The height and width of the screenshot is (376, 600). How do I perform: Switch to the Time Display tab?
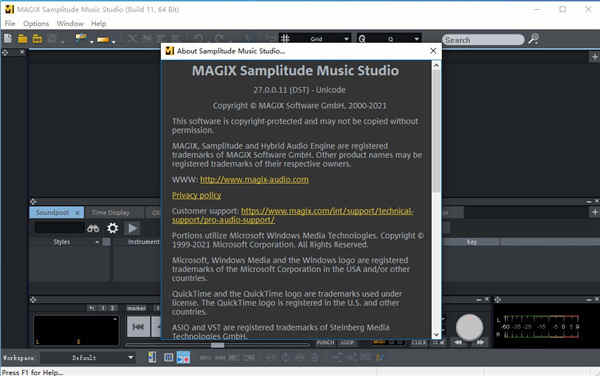(111, 212)
